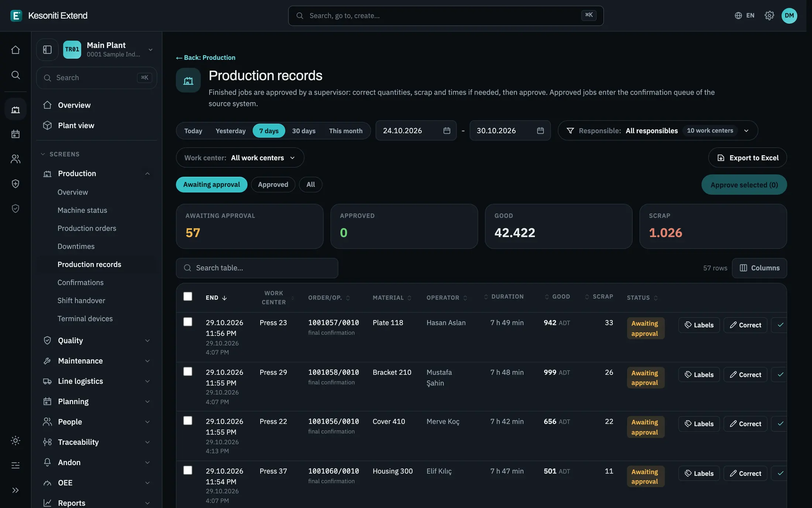Collapse the Production section in the sidebar
Viewport: 812px width, 508px height.
tap(96, 173)
